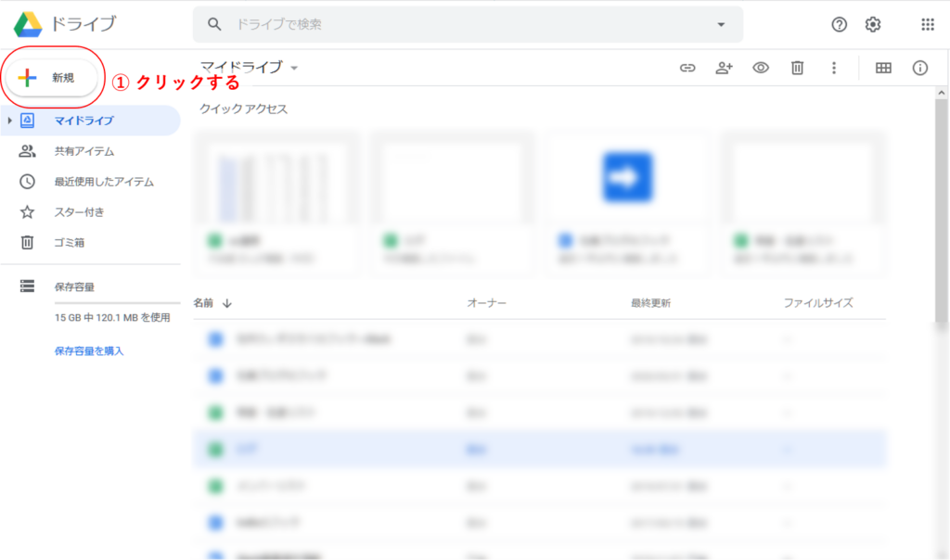This screenshot has width=950, height=560.
Task: Click the storage usage bar
Action: pyautogui.click(x=116, y=303)
